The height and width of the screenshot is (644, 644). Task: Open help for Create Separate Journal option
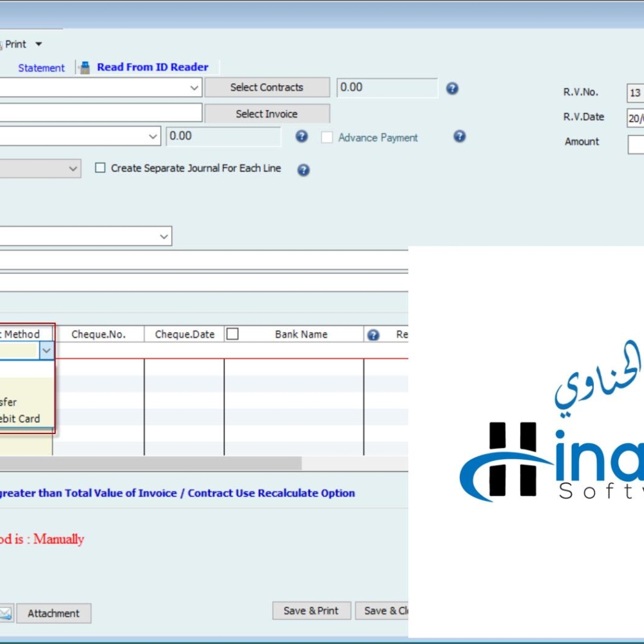click(303, 169)
